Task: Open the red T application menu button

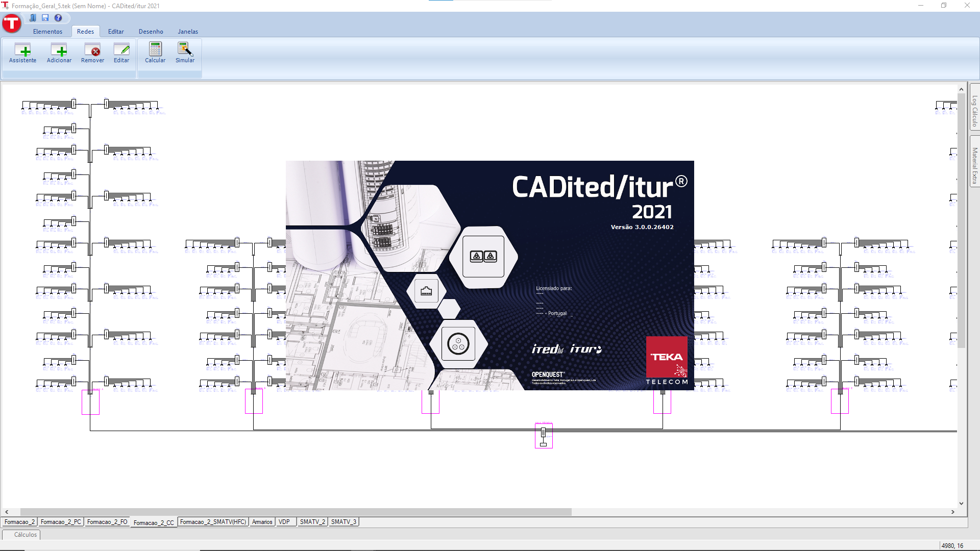Action: 11,23
